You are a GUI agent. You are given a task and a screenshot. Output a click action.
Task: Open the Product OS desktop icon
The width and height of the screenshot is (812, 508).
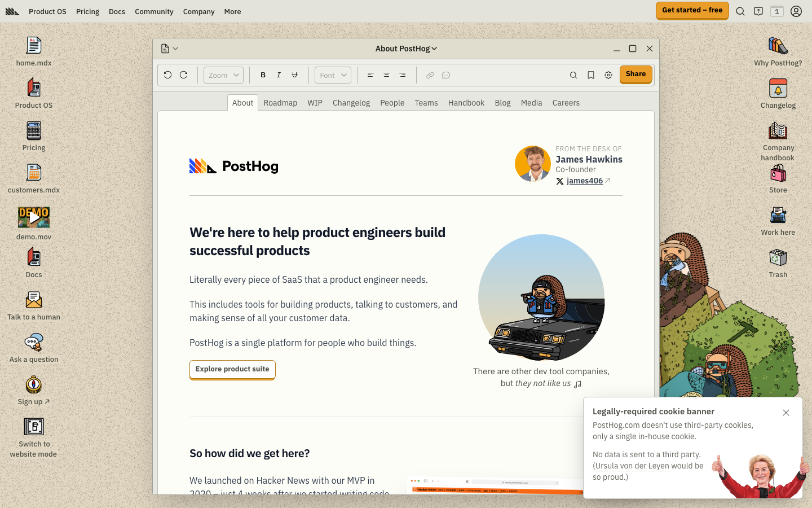(34, 89)
